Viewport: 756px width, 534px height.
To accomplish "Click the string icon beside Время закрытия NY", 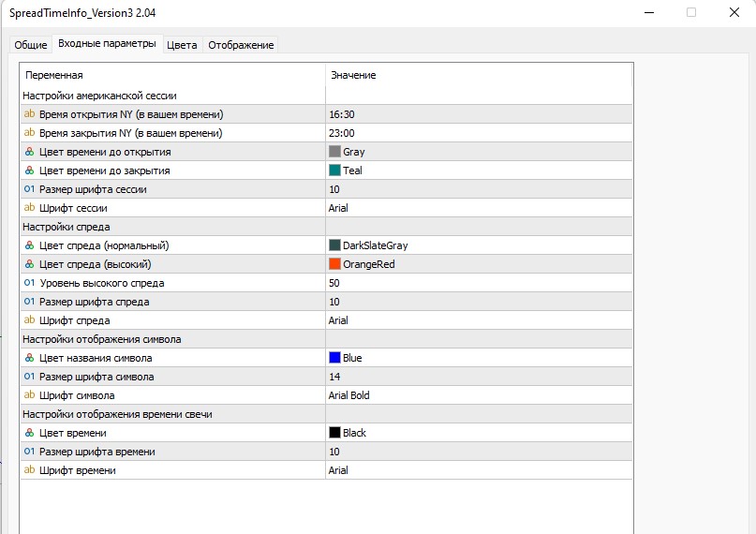I will click(29, 133).
